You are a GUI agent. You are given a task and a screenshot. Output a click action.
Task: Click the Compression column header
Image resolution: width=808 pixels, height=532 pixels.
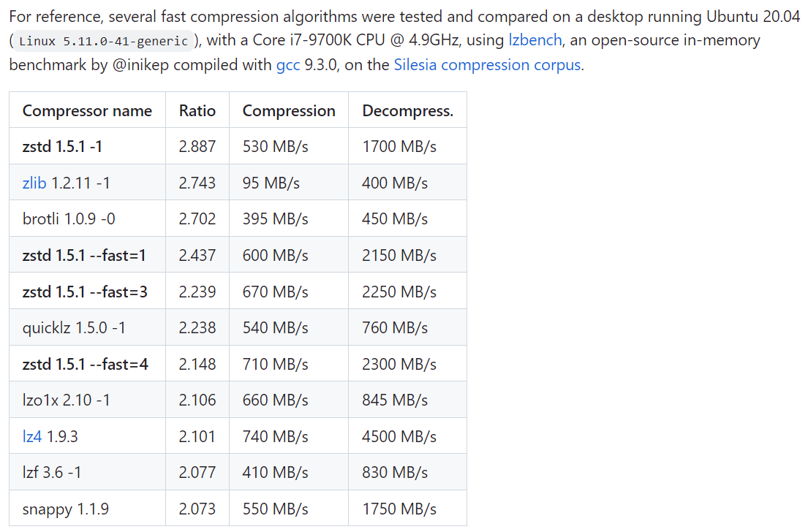(289, 111)
